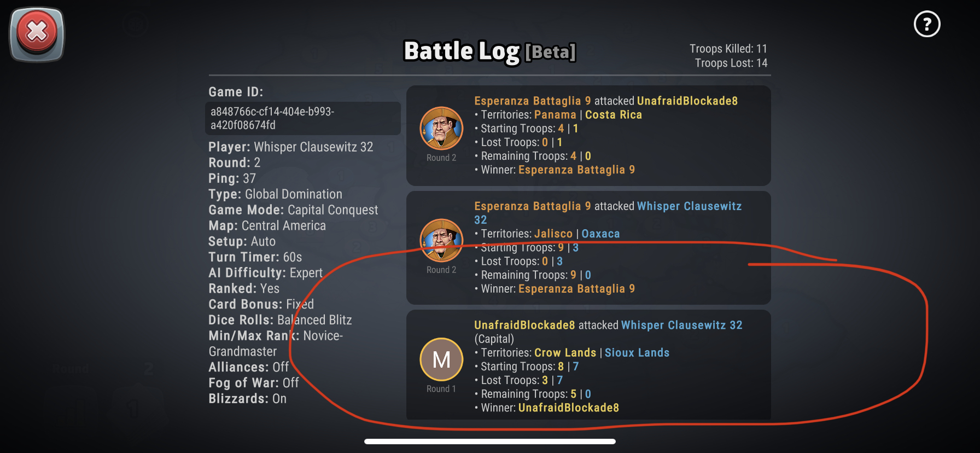
Task: Tap the Sioux Lands territory name
Action: tap(637, 353)
